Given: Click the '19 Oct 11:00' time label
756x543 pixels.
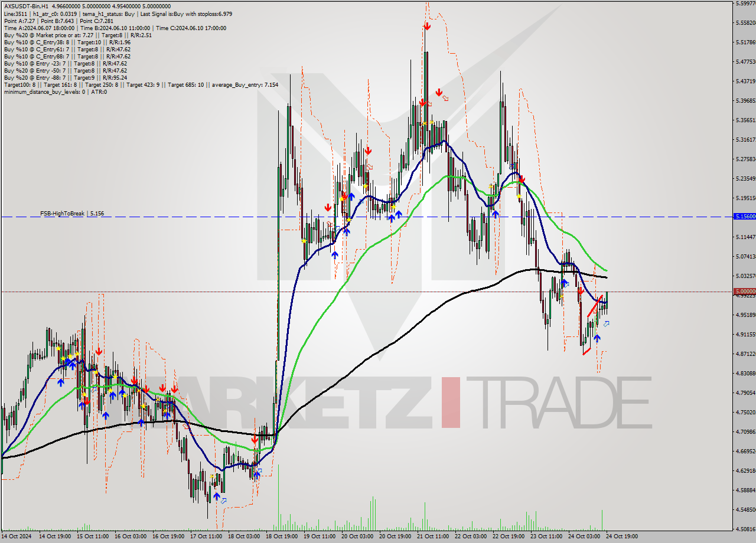Looking at the screenshot, I should (x=320, y=537).
